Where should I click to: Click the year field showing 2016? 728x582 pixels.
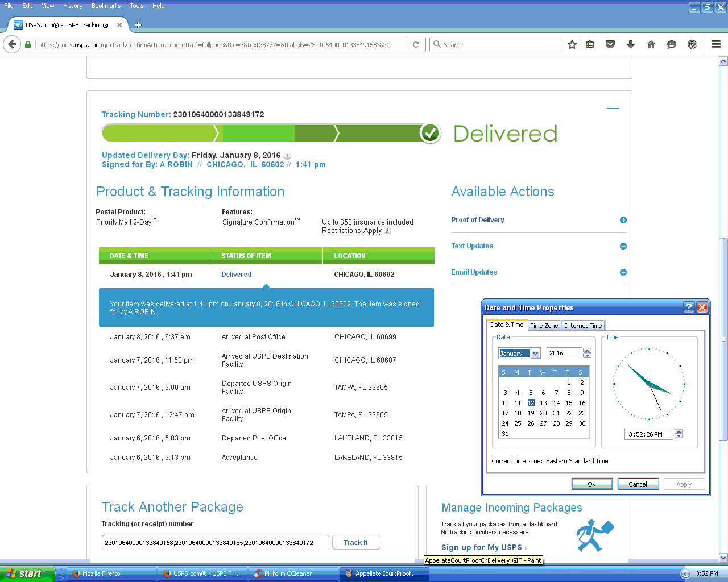pos(564,354)
